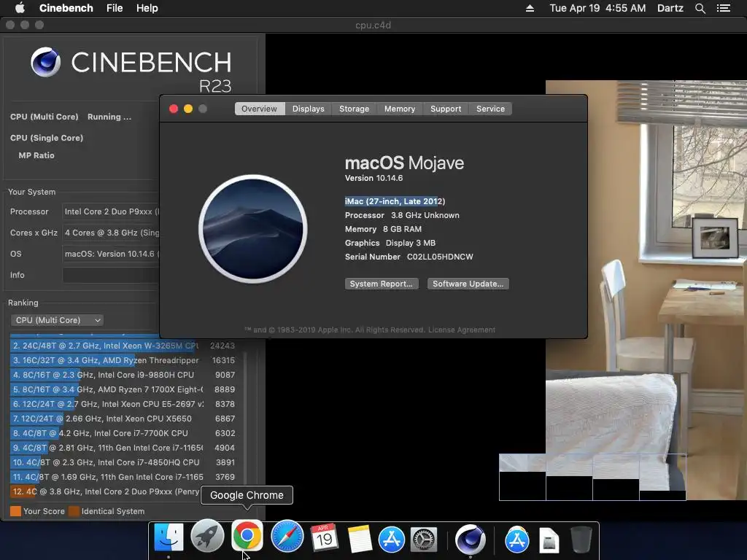
Task: Switch to the Storage tab
Action: (x=354, y=109)
